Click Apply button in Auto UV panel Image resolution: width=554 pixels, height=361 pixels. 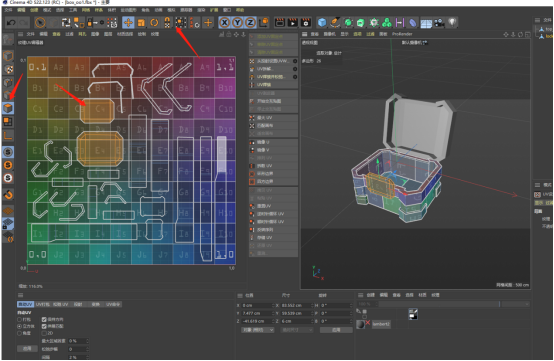pos(27,348)
